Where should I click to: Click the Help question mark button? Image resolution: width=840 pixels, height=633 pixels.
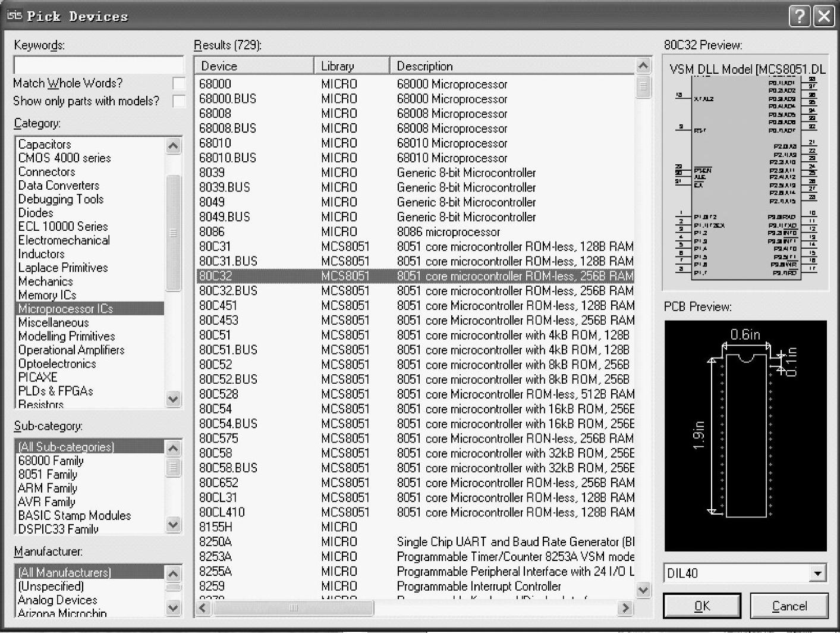pyautogui.click(x=800, y=16)
